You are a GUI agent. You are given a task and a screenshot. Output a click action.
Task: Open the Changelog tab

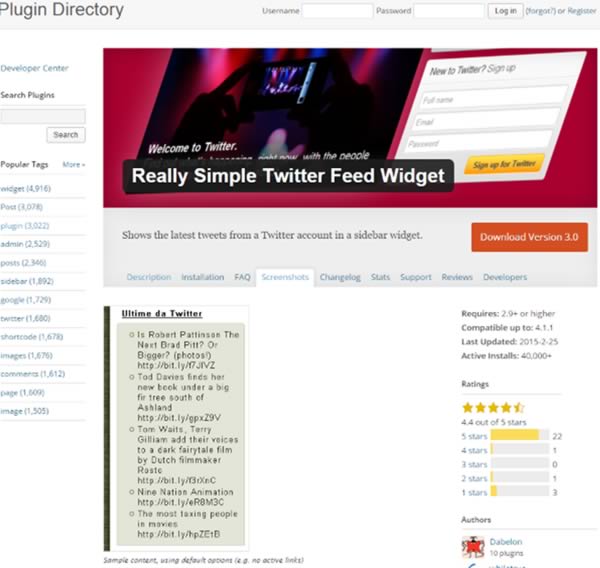(x=340, y=277)
